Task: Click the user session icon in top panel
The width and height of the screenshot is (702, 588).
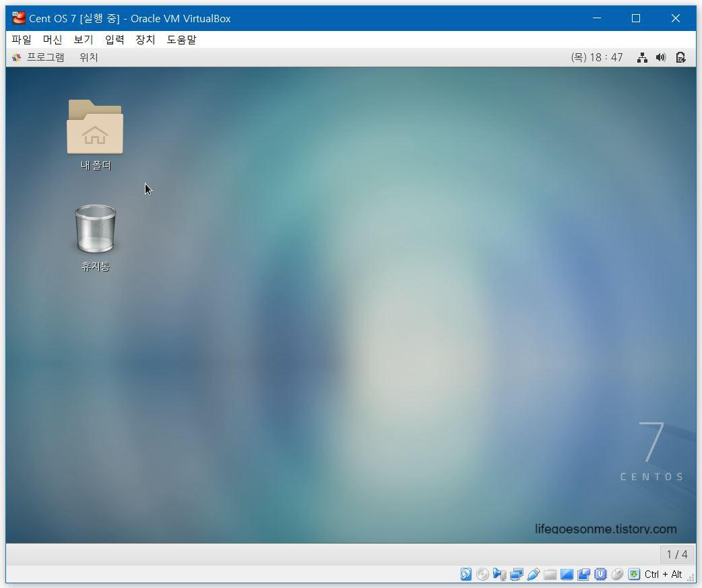Action: (x=680, y=57)
